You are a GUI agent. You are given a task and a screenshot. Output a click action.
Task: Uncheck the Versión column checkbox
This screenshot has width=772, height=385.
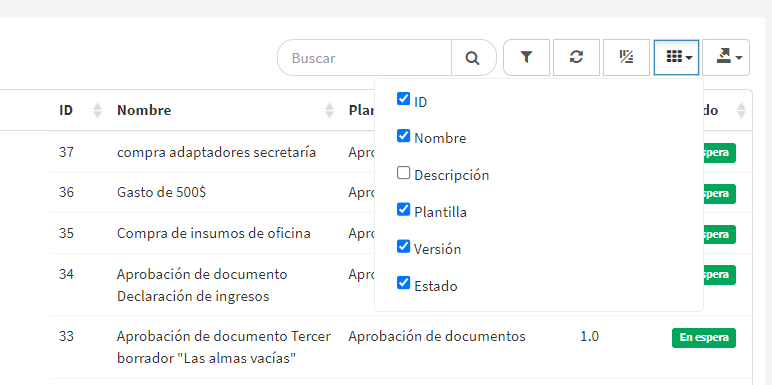coord(403,247)
